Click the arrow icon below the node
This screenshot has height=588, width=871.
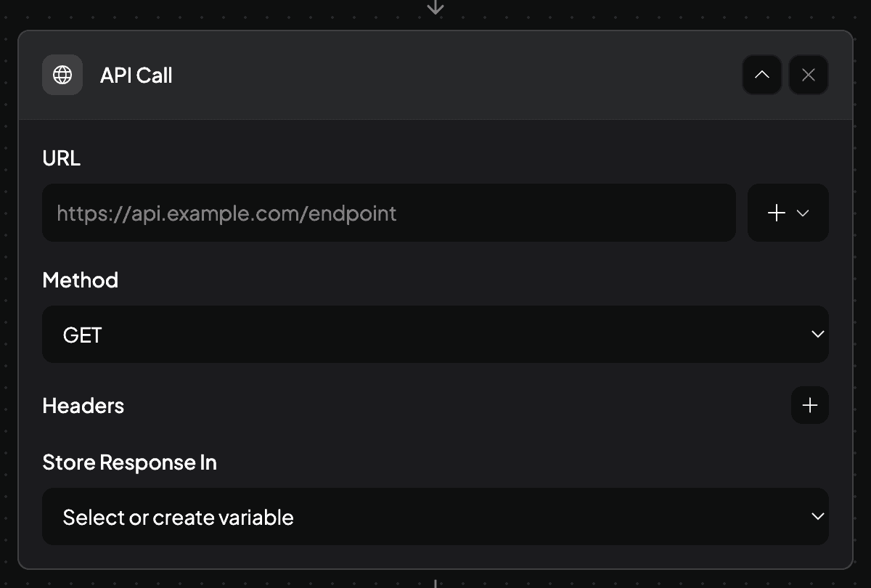pyautogui.click(x=435, y=582)
